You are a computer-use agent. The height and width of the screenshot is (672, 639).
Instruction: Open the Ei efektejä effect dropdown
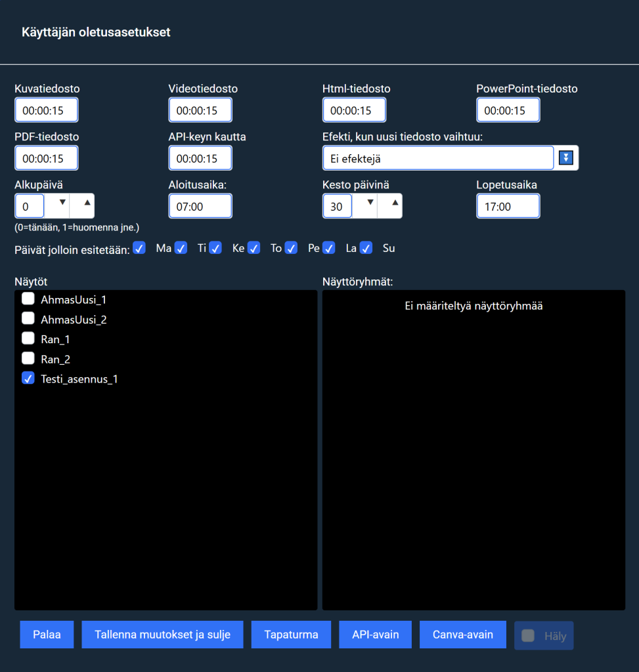[438, 158]
